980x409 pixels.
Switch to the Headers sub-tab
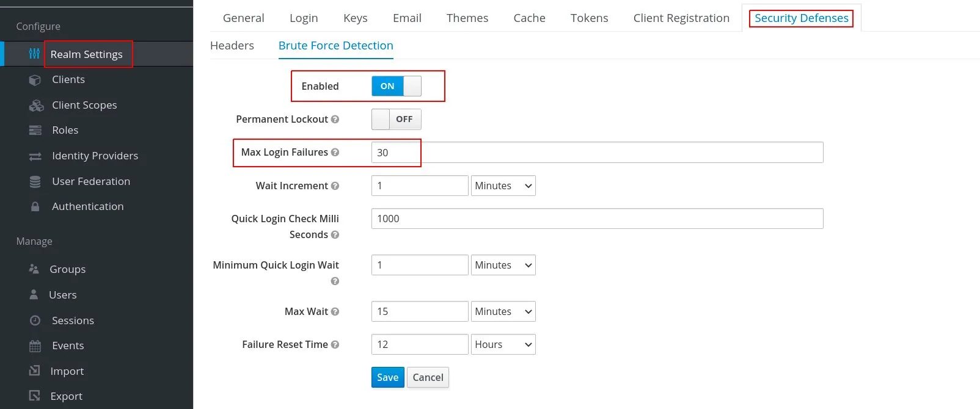232,46
